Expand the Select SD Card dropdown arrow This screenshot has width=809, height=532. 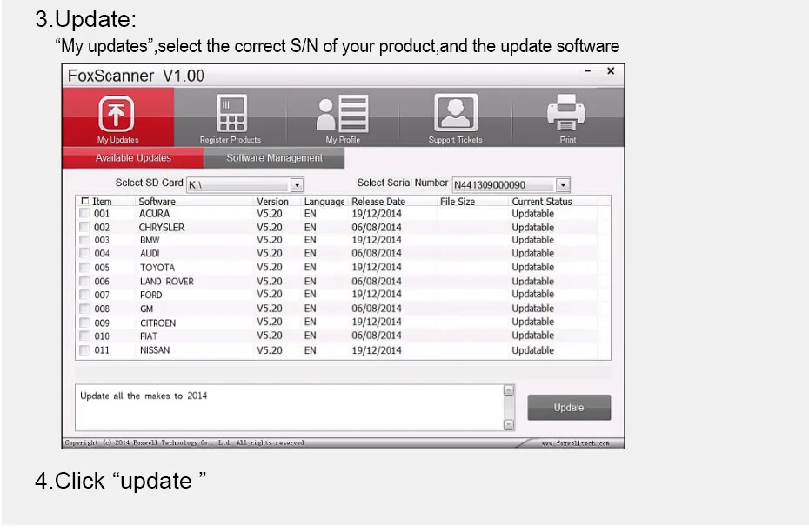[297, 184]
